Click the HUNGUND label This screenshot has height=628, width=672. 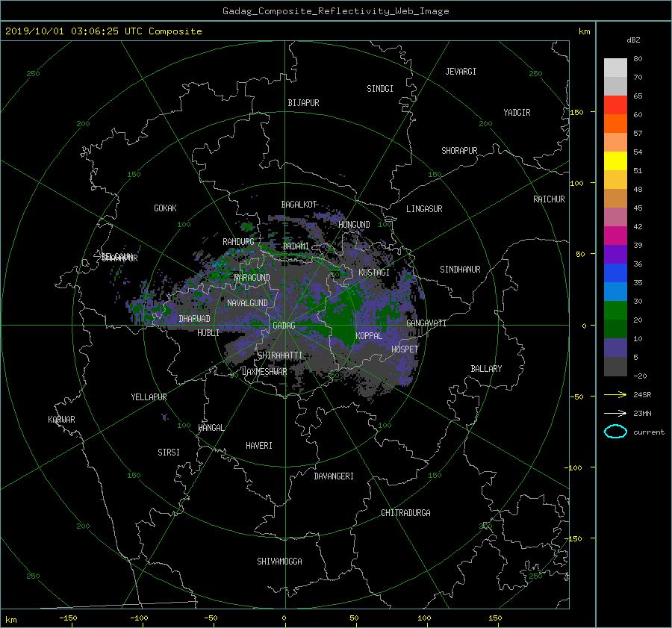tap(354, 225)
